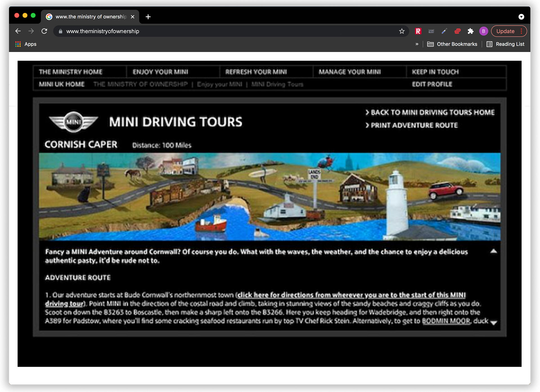Open a new tab with the plus icon
The image size is (540, 392).
[148, 17]
